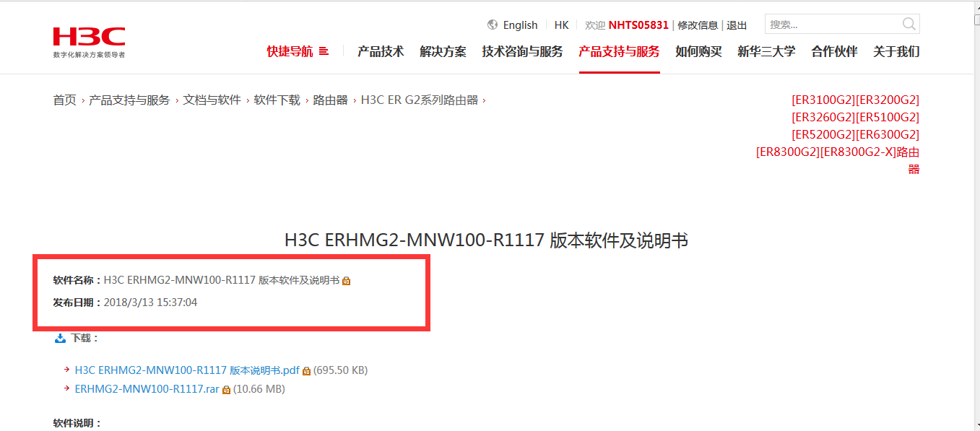Click the lock icon after the PDF link
This screenshot has width=980, height=431.
point(306,371)
